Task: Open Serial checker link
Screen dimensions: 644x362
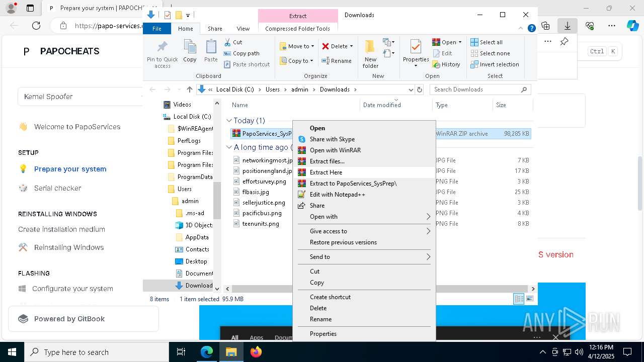Action: tap(57, 188)
